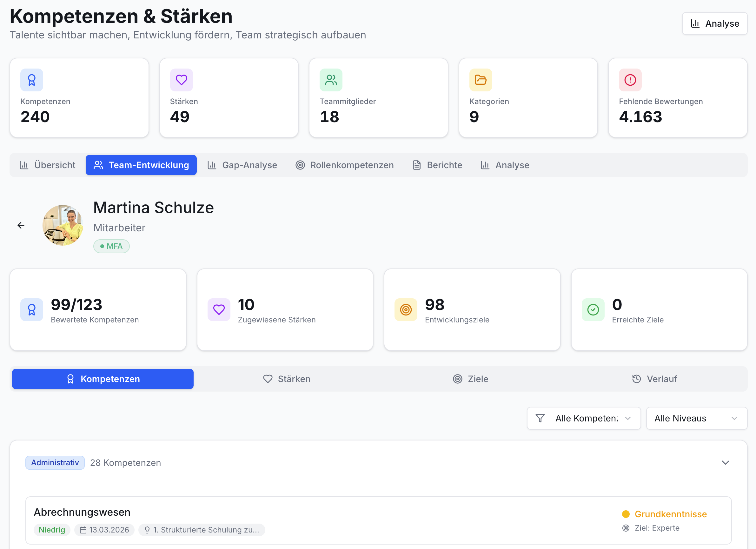This screenshot has width=756, height=549.
Task: Click the red alert icon on Fehlende Bewertungen
Action: click(630, 80)
